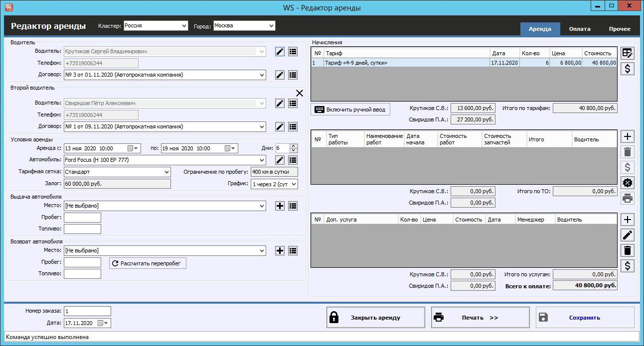Click gear badge icon in works panel

pyautogui.click(x=628, y=183)
